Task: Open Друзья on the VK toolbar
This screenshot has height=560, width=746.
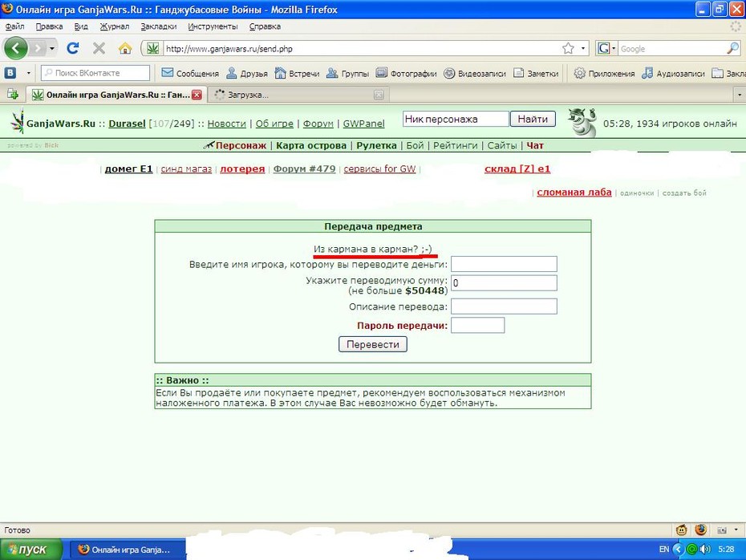Action: point(247,73)
